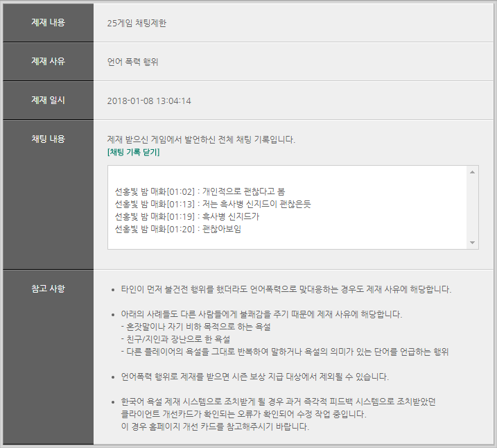Collapse the chat log via 채팅 기록 닫기

tap(133, 152)
